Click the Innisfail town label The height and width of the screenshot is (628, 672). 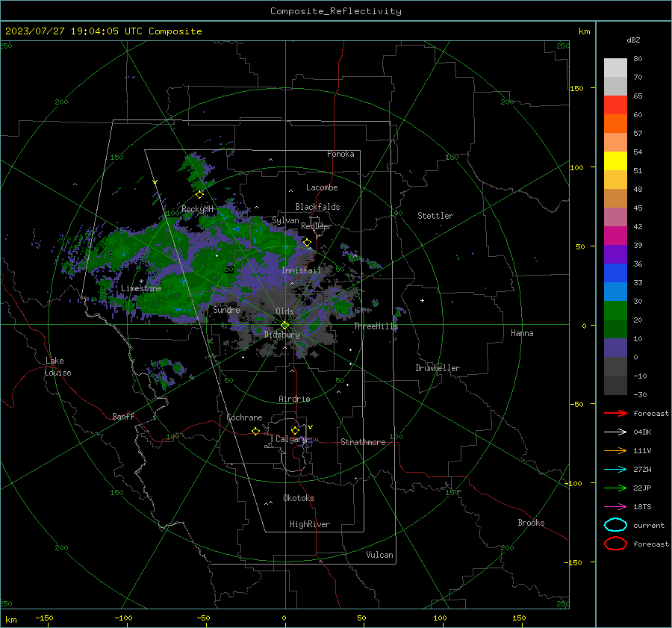click(301, 270)
